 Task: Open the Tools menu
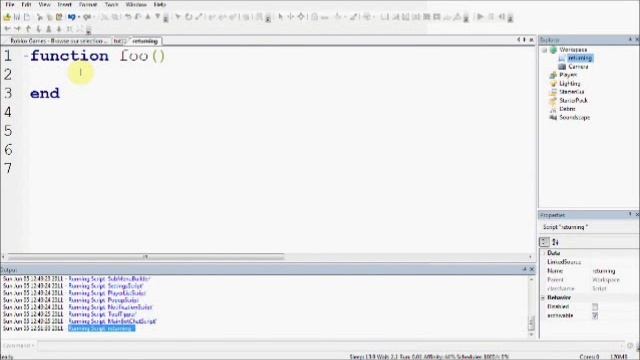[x=111, y=4]
